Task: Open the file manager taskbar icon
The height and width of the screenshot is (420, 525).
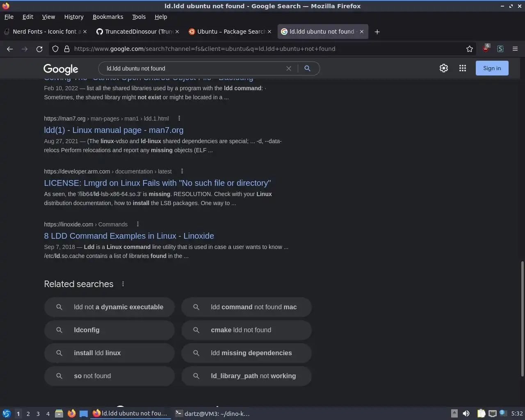Action: click(x=59, y=413)
